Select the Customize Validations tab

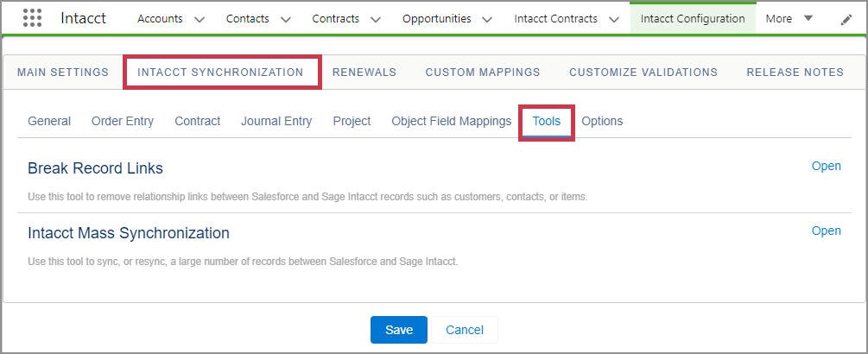coord(643,73)
